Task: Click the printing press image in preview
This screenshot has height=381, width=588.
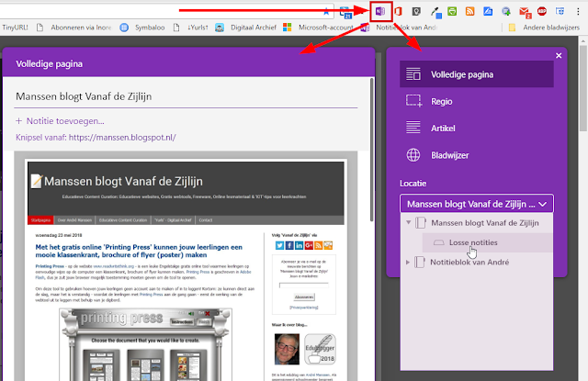Action: click(x=145, y=344)
